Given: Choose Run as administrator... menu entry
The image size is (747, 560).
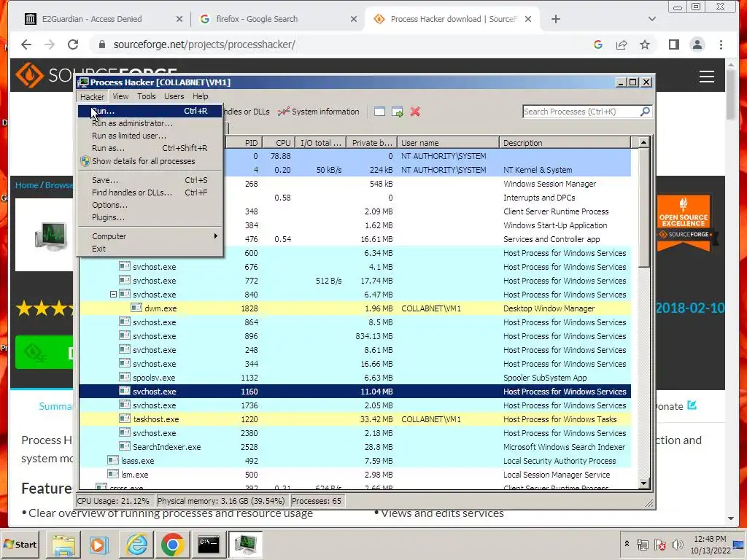Looking at the screenshot, I should pyautogui.click(x=150, y=123).
